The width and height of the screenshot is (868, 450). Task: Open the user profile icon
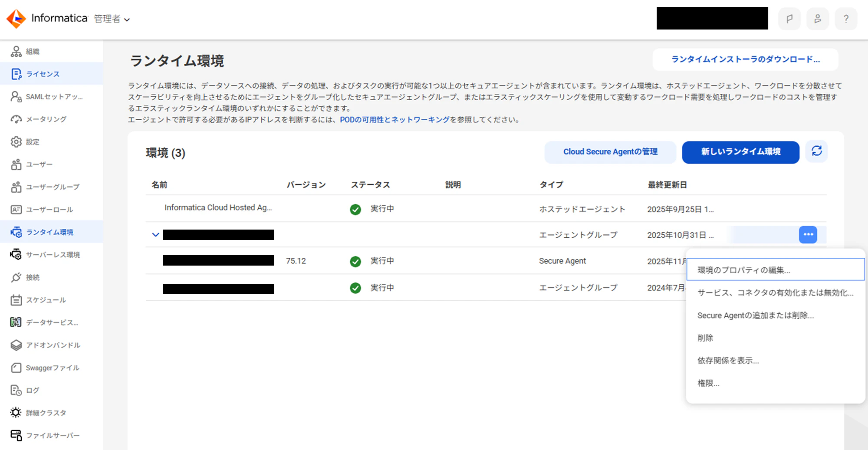818,19
